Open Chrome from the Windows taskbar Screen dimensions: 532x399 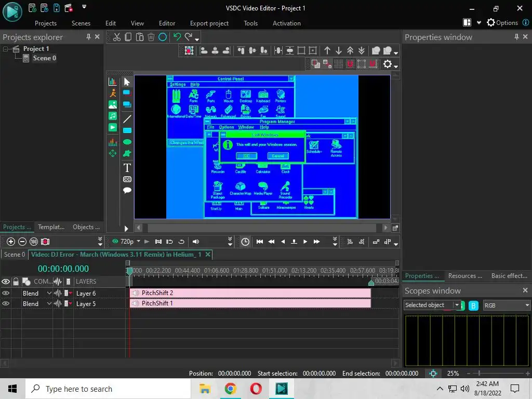click(230, 389)
